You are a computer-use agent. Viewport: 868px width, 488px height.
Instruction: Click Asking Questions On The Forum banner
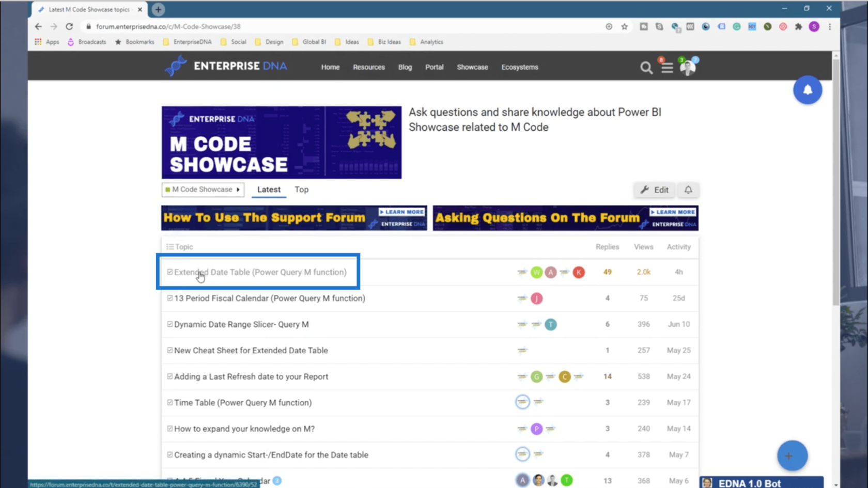click(x=565, y=218)
